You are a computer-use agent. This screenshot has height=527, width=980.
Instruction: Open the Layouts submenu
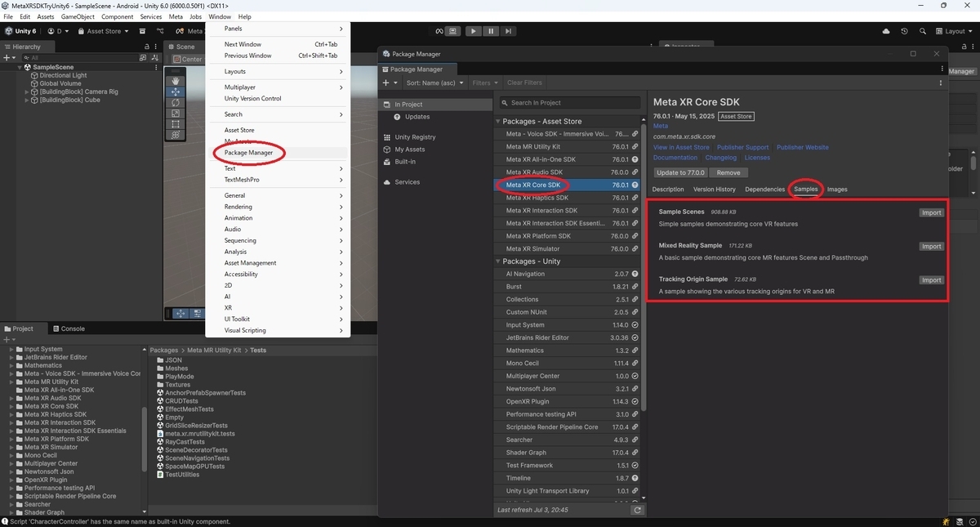[277, 71]
